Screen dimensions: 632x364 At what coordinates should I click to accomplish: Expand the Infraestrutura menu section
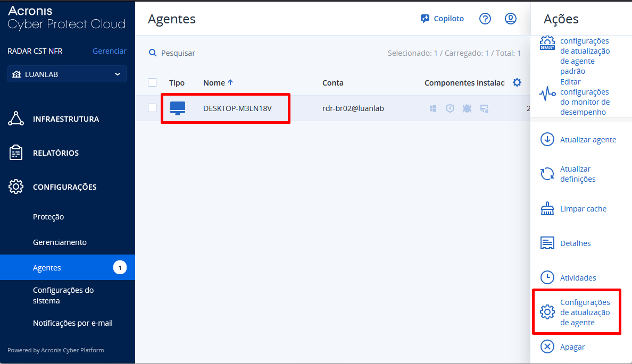pos(65,119)
